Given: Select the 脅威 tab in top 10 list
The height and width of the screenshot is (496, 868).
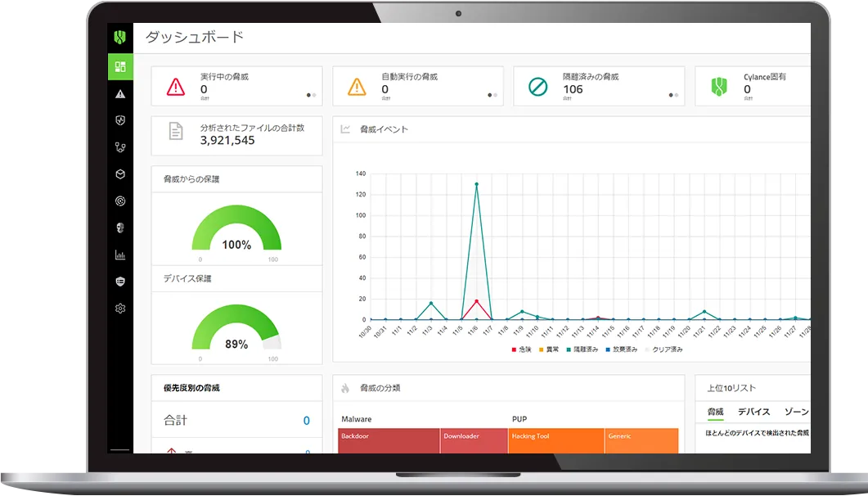Looking at the screenshot, I should [715, 412].
